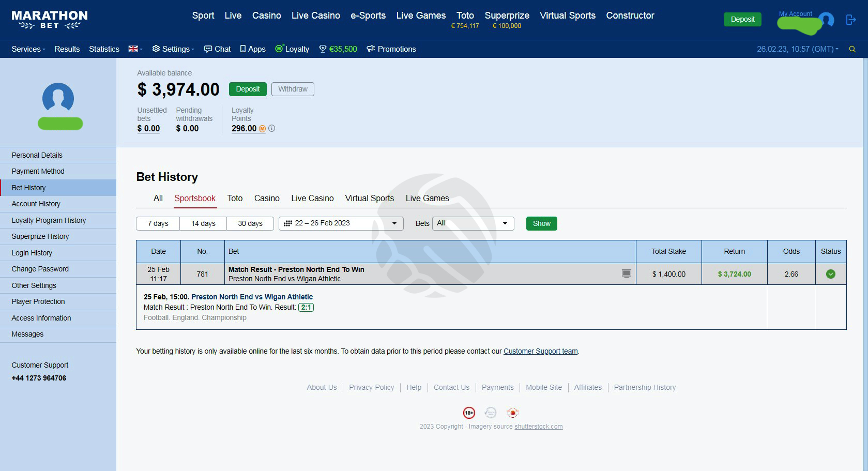Open the shutterstock.com footer link
Viewport: 868px width, 471px height.
[539, 427]
